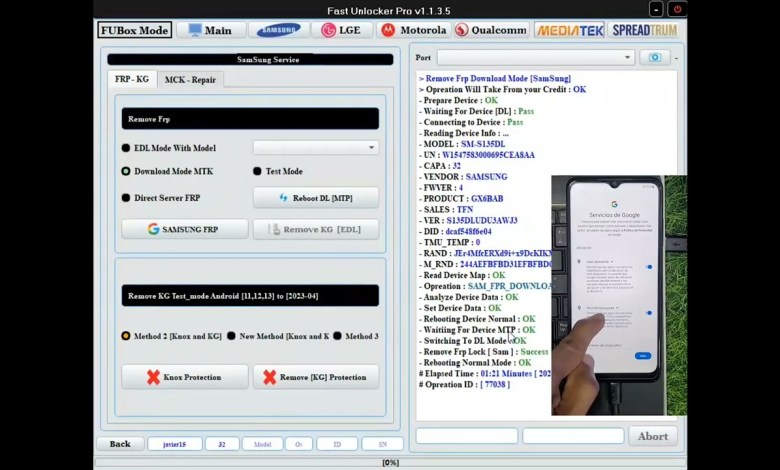Expand the EDL model dropdown
This screenshot has height=470, width=780.
coord(316,148)
